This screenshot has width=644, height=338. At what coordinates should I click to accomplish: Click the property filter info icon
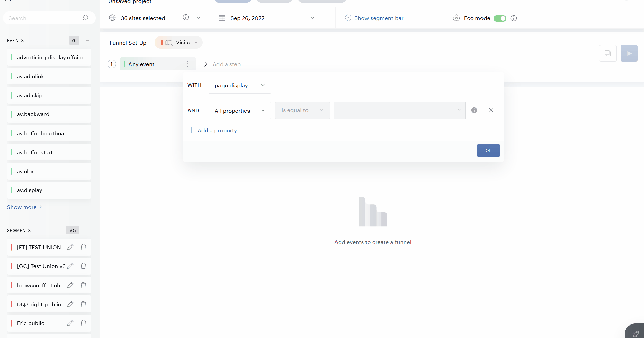tap(474, 110)
